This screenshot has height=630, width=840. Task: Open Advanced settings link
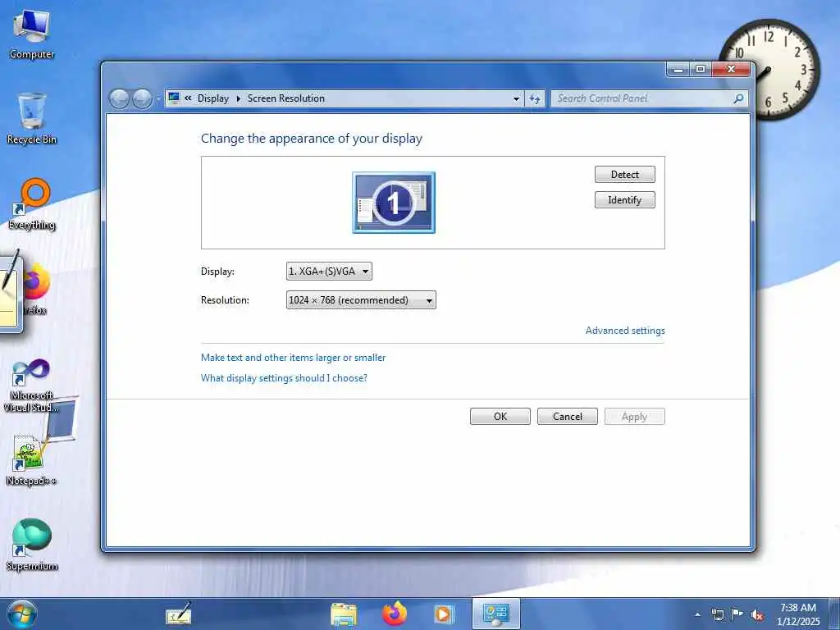(x=625, y=331)
